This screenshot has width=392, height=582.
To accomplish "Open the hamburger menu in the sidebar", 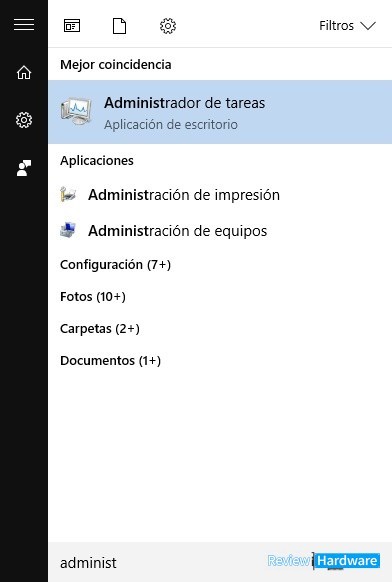I will 24,25.
